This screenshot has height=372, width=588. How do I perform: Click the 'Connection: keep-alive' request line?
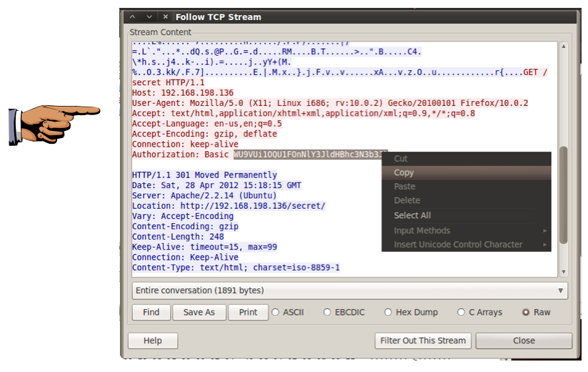coord(185,144)
